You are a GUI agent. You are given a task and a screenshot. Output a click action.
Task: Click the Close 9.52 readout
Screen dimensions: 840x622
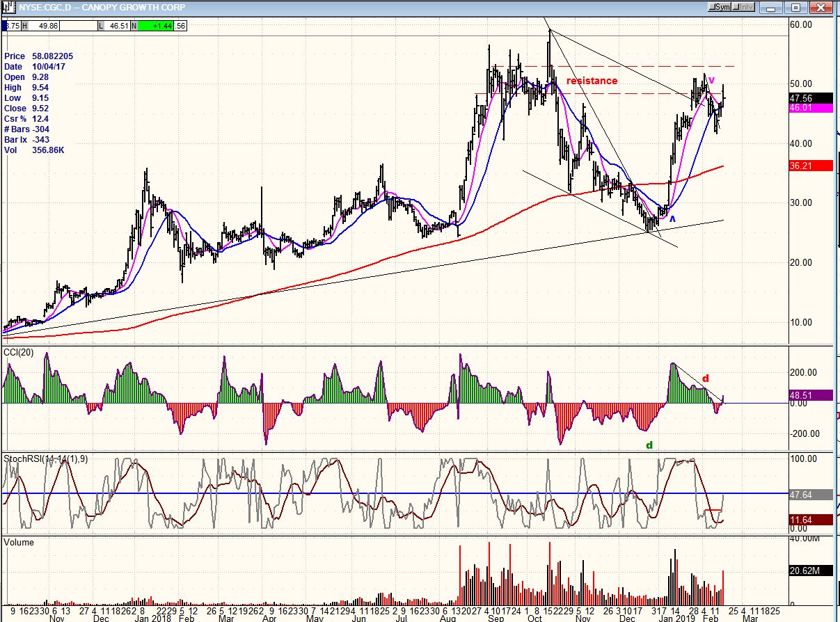[x=26, y=108]
